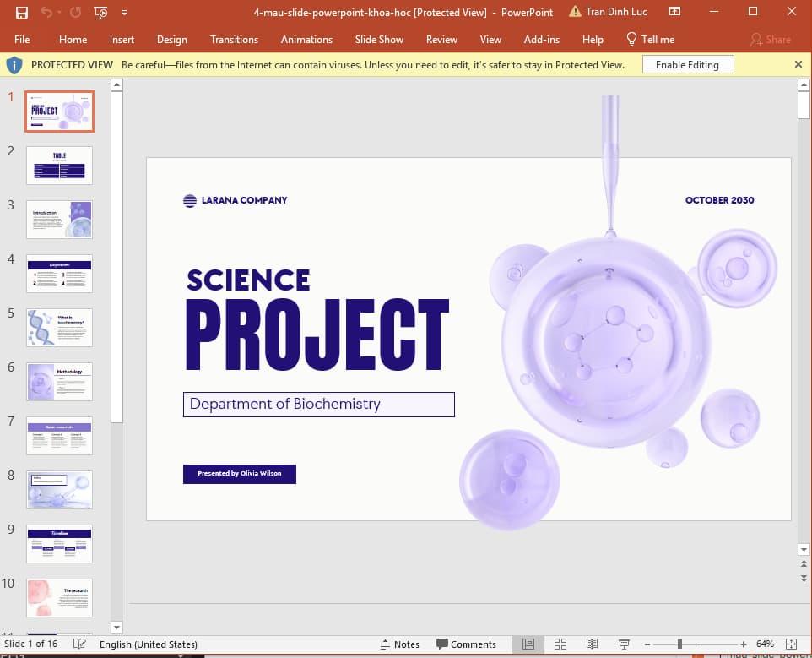
Task: Launch Slide Show view from status bar
Action: click(624, 644)
